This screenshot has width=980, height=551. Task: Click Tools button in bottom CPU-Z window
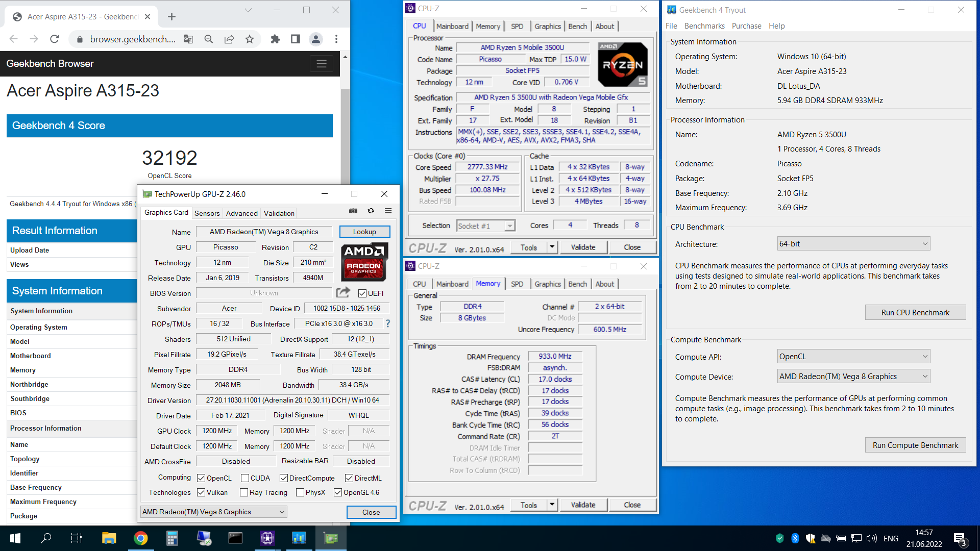click(x=529, y=505)
